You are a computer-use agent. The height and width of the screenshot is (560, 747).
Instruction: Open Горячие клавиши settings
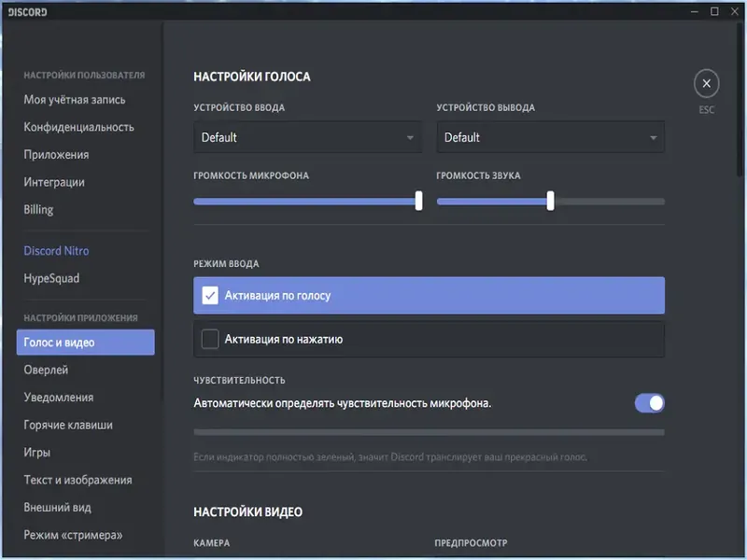tap(68, 425)
